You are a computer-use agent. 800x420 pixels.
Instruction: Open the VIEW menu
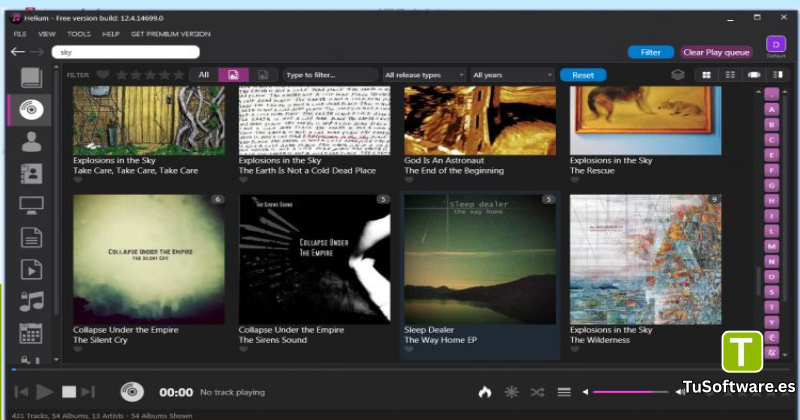[x=47, y=34]
